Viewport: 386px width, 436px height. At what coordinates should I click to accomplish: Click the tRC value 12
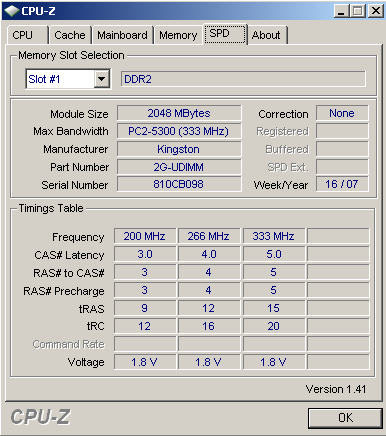[145, 326]
